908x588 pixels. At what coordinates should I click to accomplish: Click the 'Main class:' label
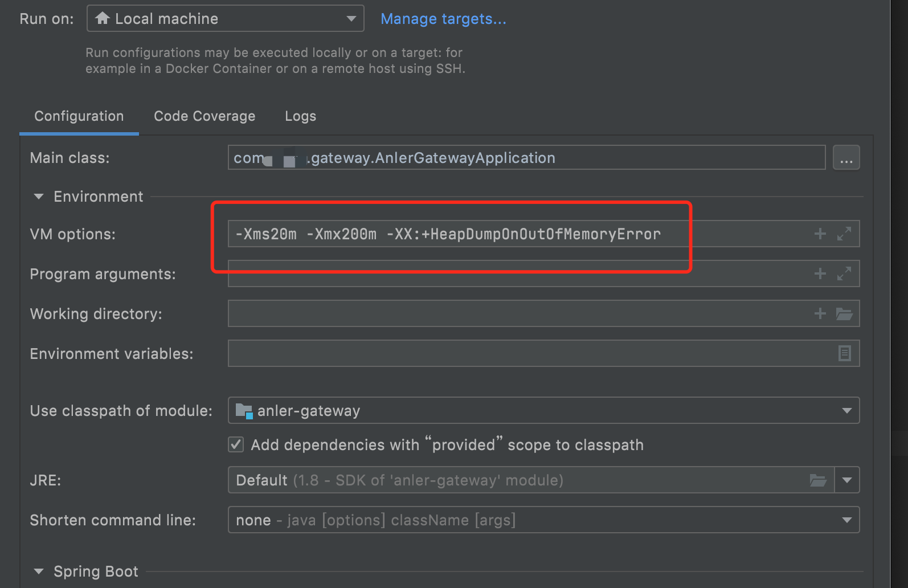69,158
